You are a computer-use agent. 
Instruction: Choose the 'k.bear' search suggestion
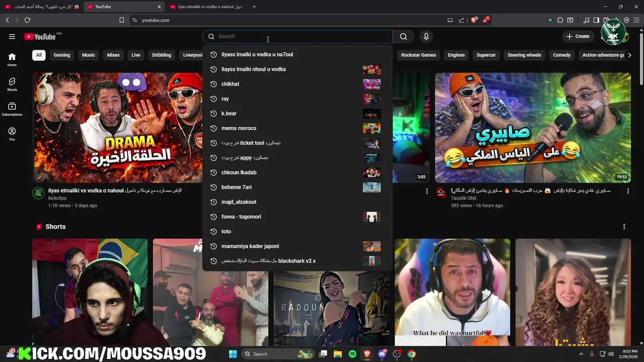(x=297, y=114)
